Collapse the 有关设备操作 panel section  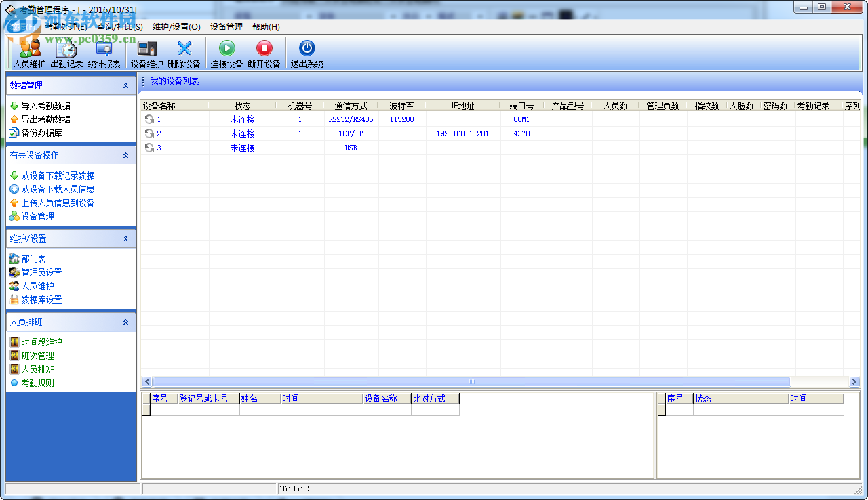tap(124, 155)
